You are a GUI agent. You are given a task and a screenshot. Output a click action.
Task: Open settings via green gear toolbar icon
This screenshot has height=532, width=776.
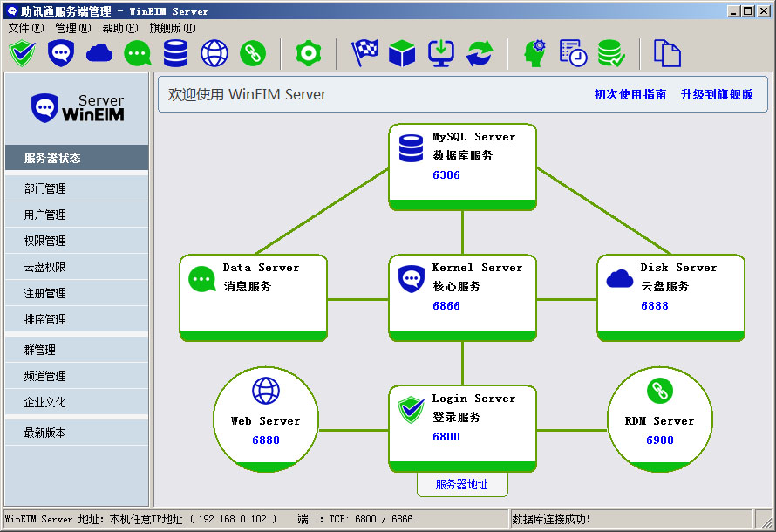[x=309, y=53]
